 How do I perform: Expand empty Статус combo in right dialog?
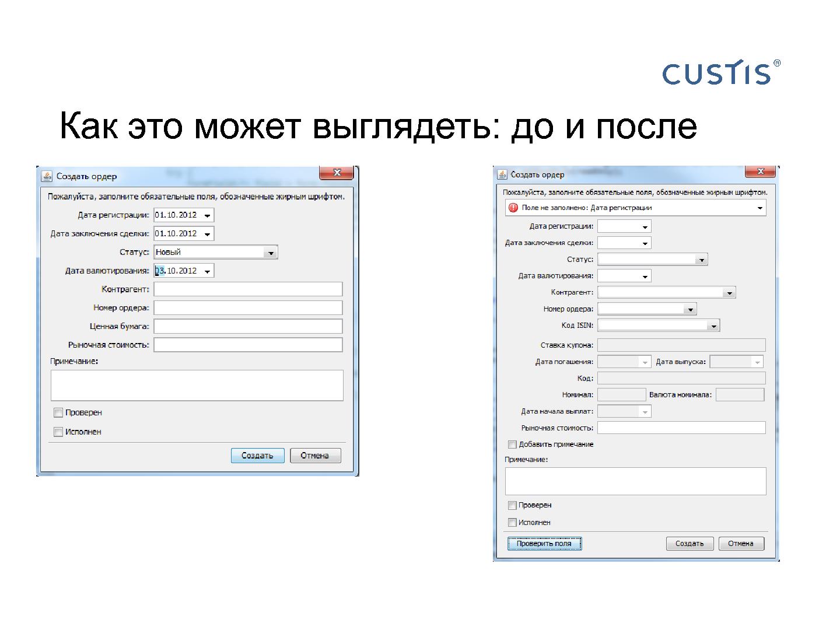pyautogui.click(x=701, y=260)
